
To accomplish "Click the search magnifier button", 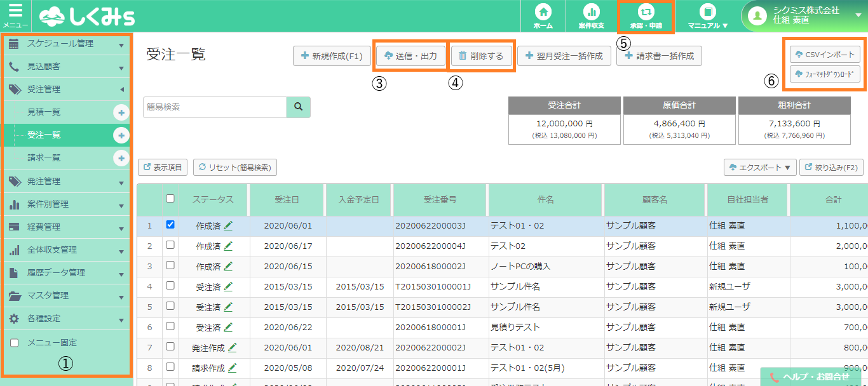I will (298, 107).
